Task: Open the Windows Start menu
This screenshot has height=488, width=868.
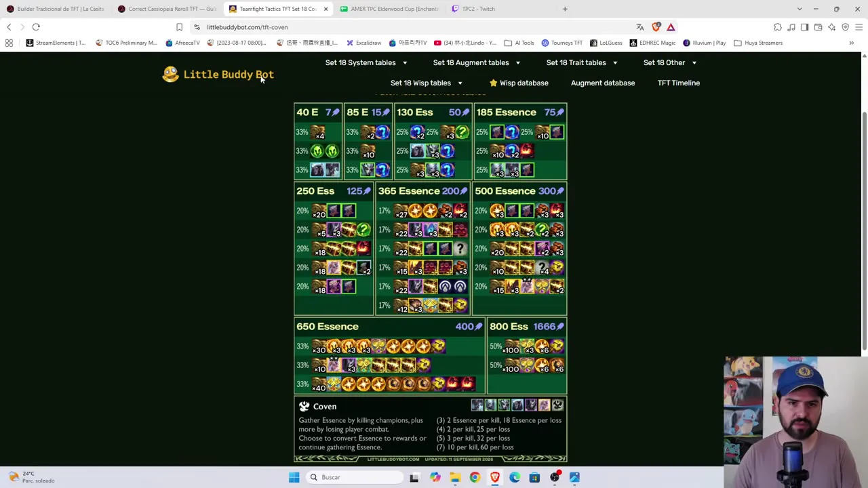Action: (x=294, y=477)
